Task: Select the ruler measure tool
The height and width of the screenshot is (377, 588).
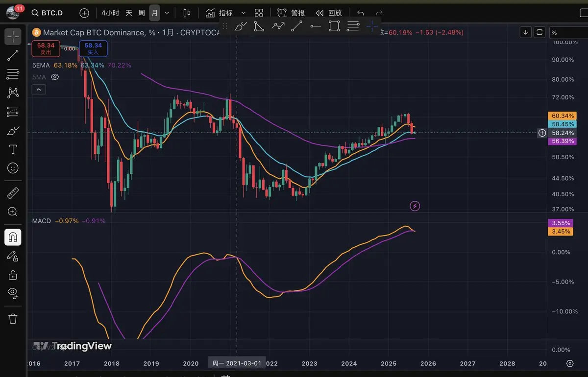Action: pyautogui.click(x=13, y=193)
